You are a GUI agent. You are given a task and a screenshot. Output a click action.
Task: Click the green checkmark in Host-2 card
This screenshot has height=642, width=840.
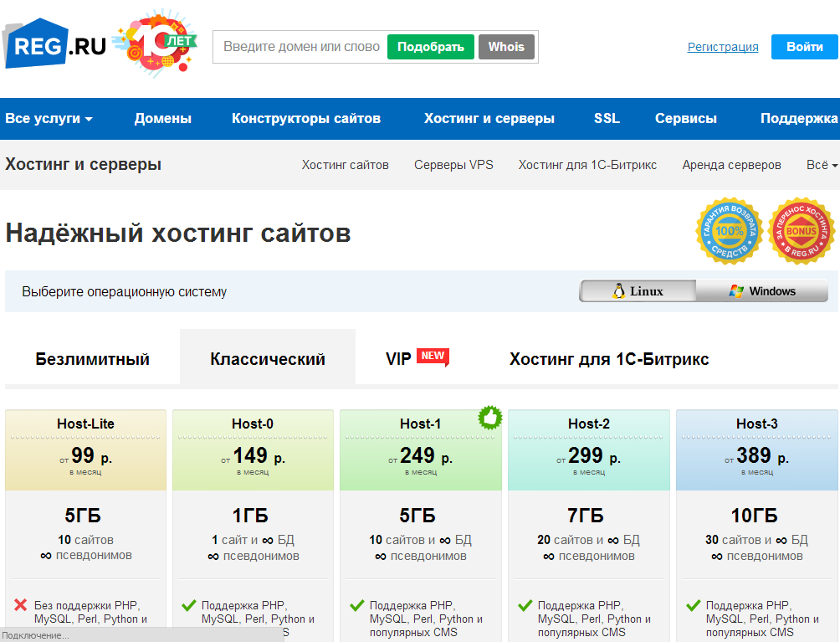pyautogui.click(x=525, y=605)
